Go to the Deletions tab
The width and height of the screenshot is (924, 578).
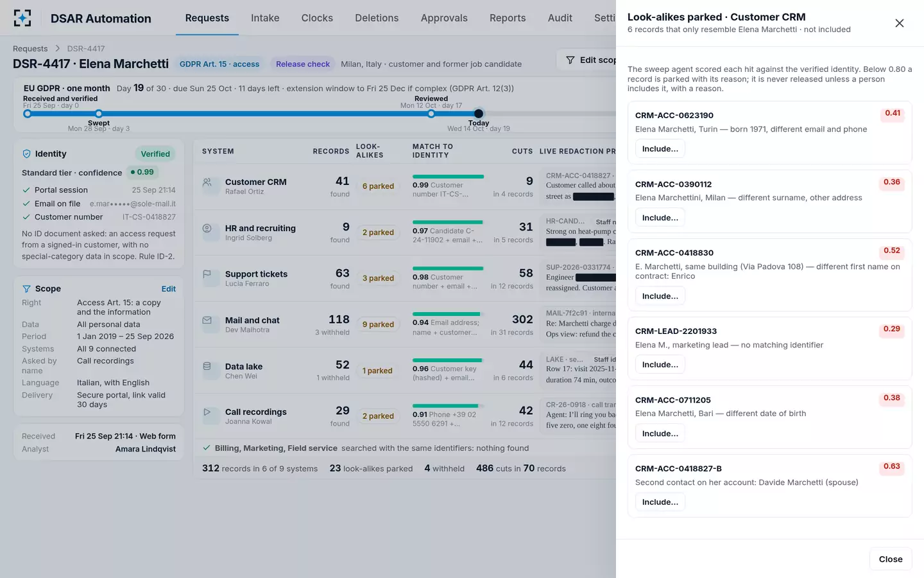pyautogui.click(x=377, y=18)
